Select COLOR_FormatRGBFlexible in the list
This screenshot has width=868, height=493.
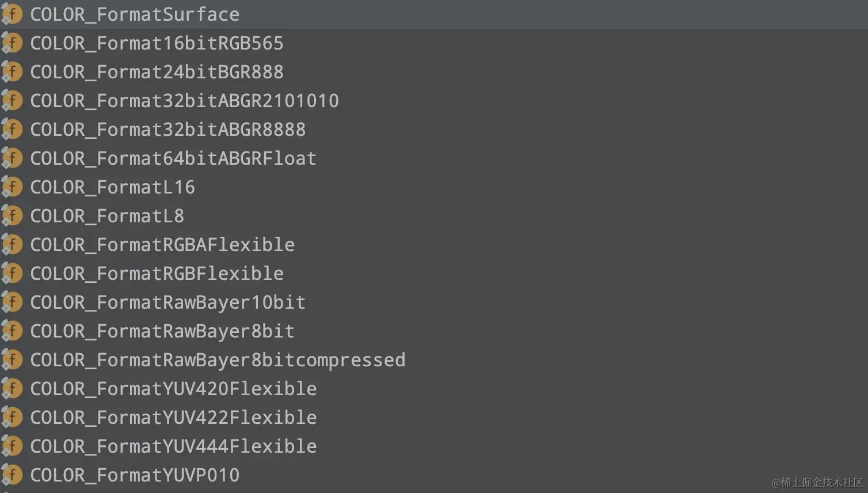[157, 274]
